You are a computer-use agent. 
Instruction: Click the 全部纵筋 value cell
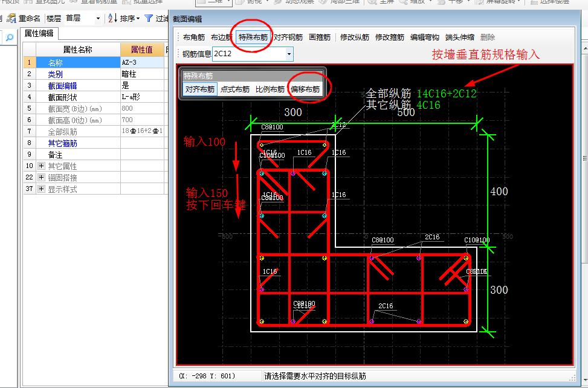coord(142,131)
